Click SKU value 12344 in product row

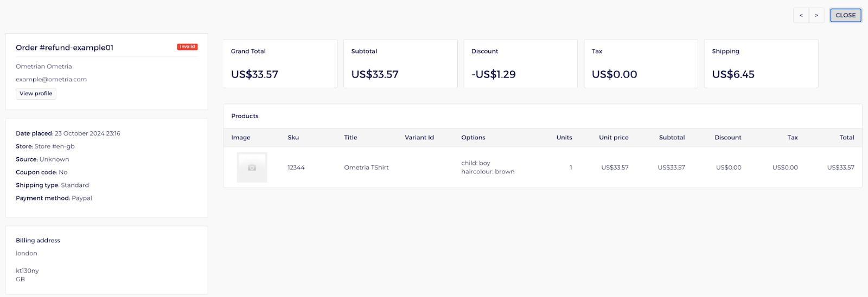296,167
